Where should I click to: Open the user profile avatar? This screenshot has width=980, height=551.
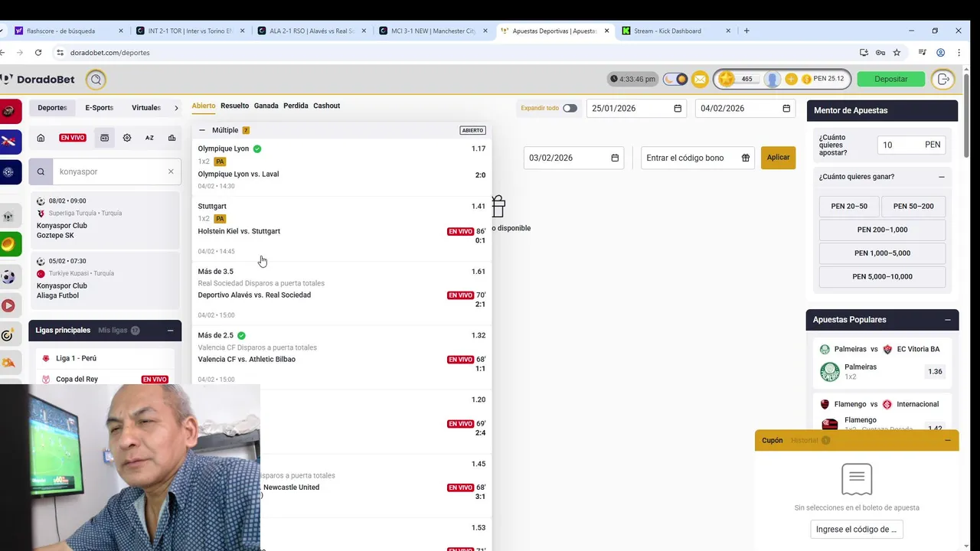pyautogui.click(x=773, y=79)
